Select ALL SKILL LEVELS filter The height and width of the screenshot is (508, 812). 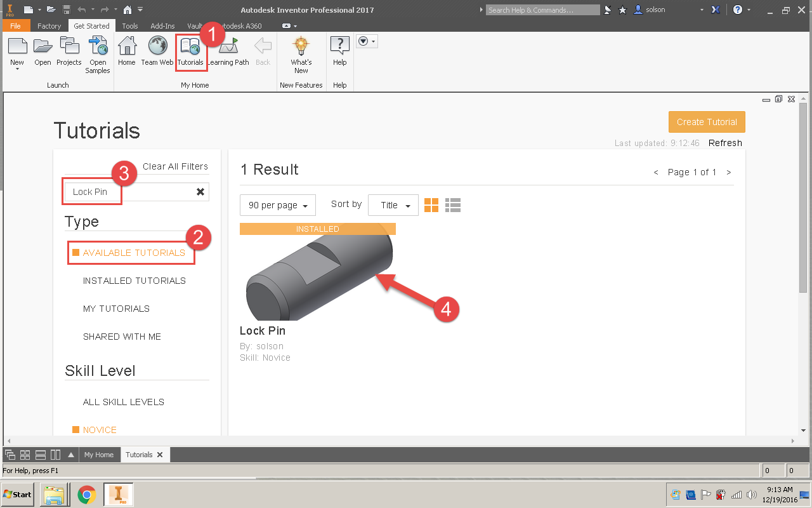click(124, 402)
